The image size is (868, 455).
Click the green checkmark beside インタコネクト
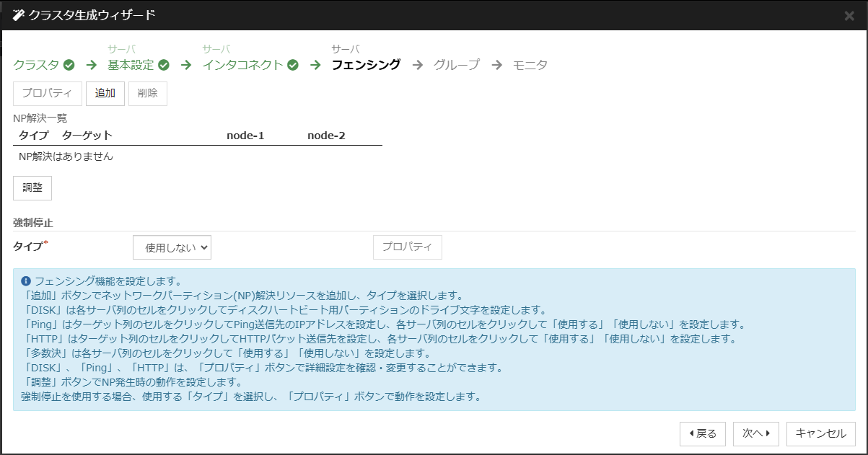coord(293,65)
